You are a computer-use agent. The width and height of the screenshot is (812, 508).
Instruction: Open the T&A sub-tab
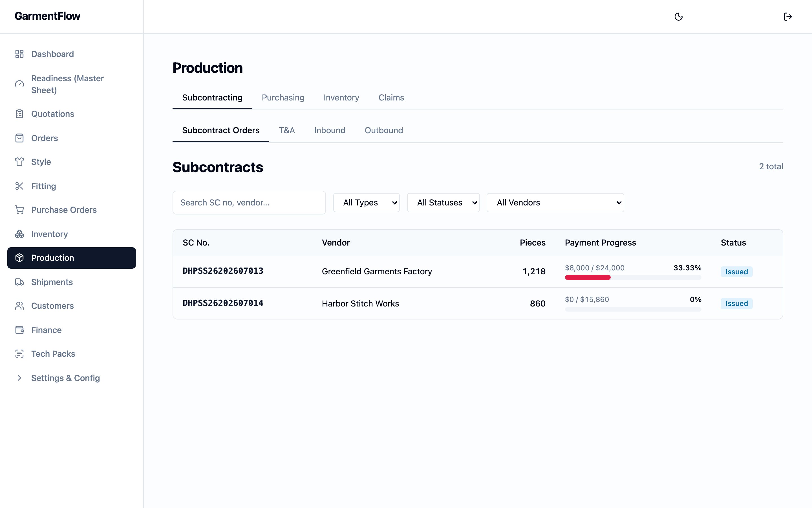point(287,130)
